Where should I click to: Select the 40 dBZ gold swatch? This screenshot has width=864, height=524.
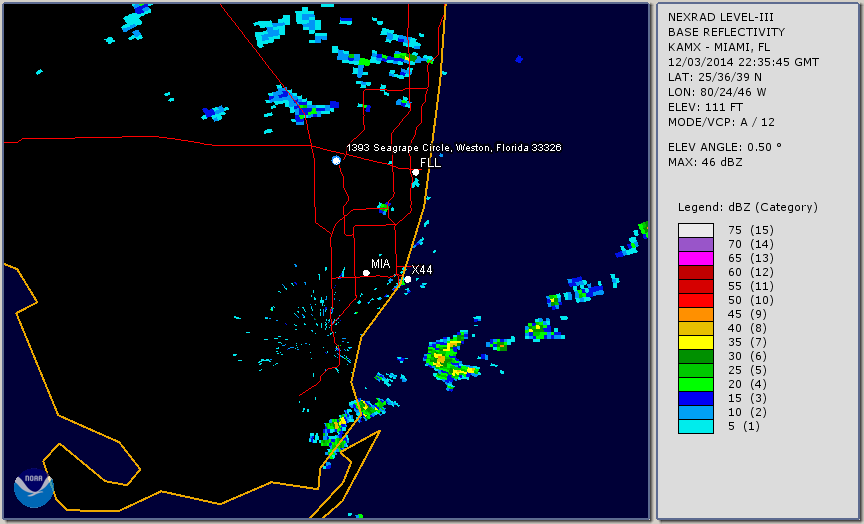(695, 328)
